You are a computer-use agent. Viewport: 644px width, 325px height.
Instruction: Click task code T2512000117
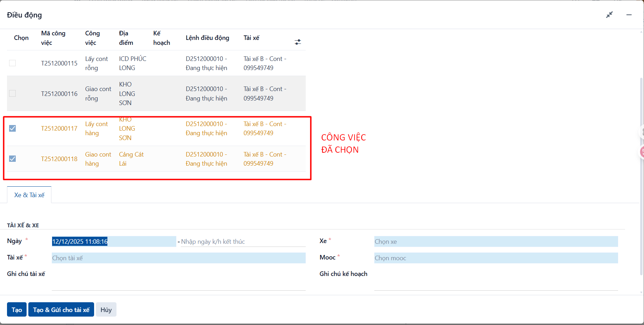point(59,129)
